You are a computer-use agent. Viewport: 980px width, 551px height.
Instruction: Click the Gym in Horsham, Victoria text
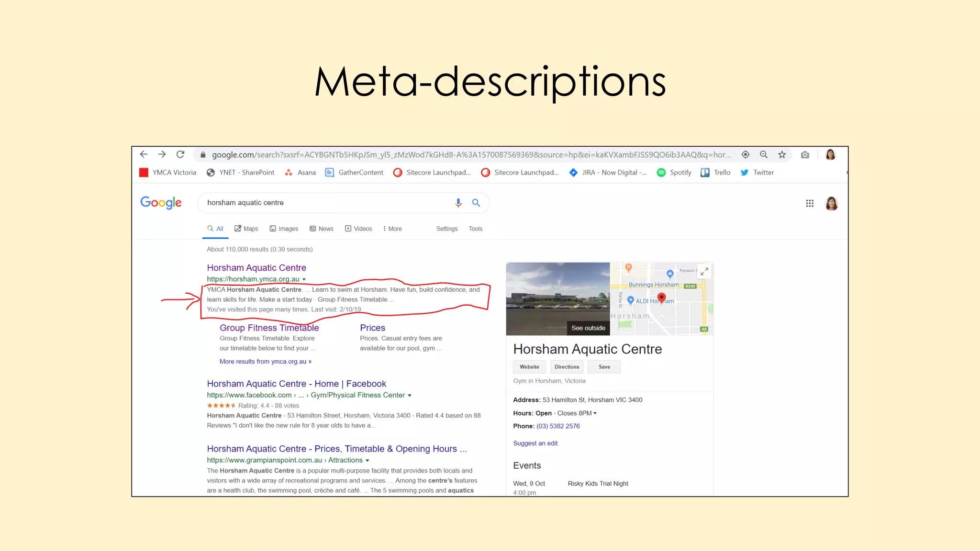(x=549, y=381)
